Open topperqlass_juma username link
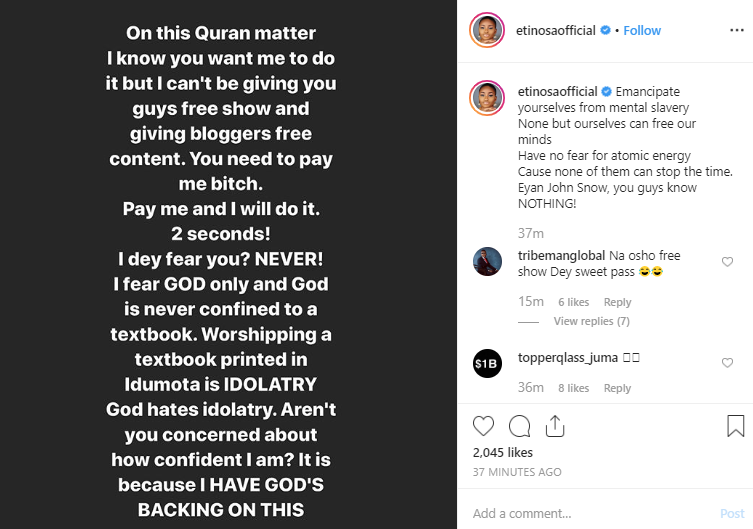This screenshot has height=529, width=753. 565,358
